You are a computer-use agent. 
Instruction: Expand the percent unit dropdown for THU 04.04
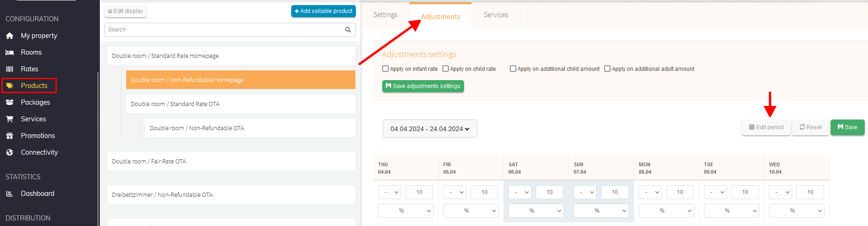tap(405, 211)
